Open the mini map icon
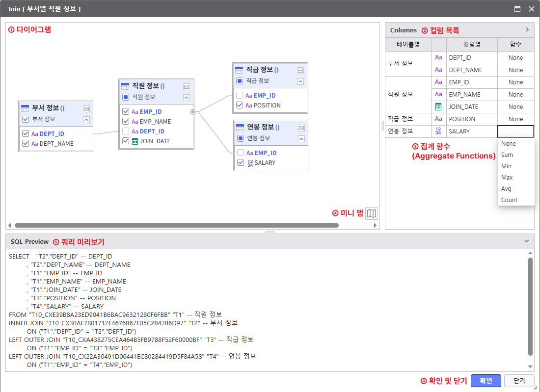 click(x=372, y=213)
